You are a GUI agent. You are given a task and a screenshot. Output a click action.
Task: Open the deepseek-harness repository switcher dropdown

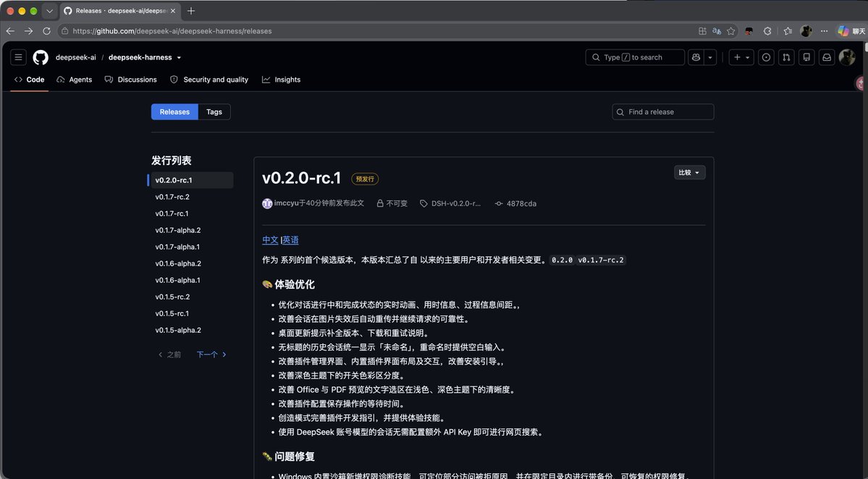click(x=179, y=58)
